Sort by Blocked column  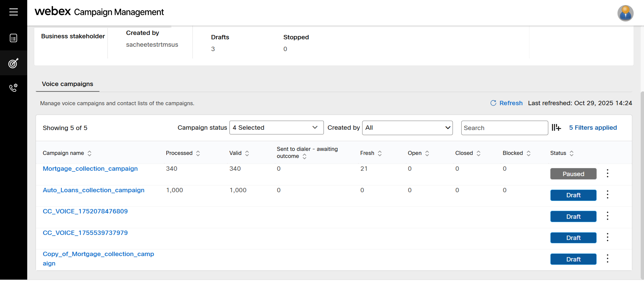(528, 153)
